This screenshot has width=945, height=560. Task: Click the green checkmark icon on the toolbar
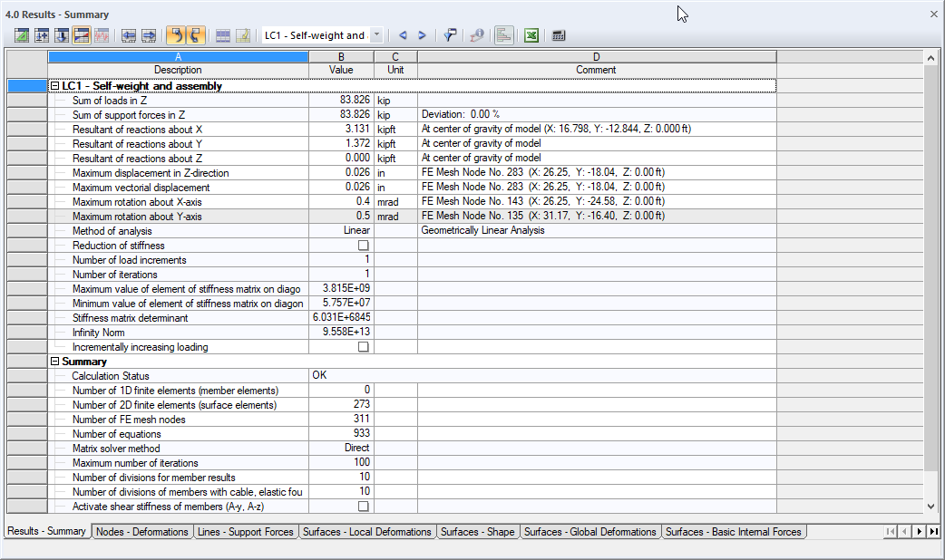point(20,34)
